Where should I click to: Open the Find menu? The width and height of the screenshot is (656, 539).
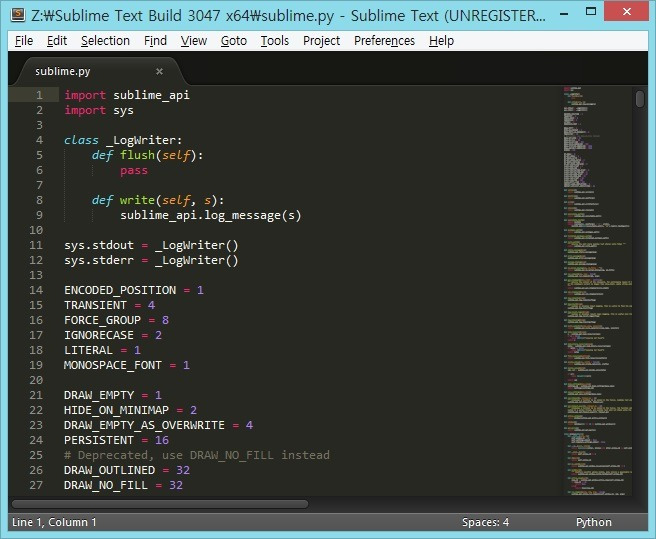[x=155, y=41]
